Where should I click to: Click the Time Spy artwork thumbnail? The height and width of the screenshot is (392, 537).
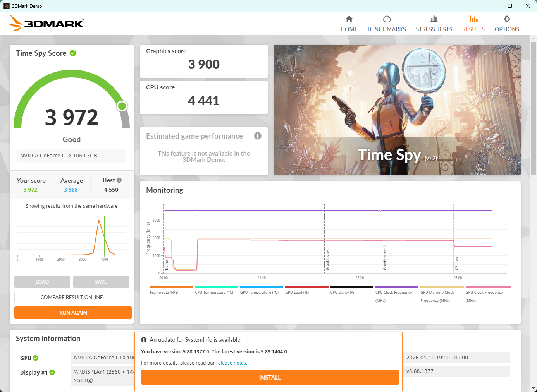coord(397,110)
